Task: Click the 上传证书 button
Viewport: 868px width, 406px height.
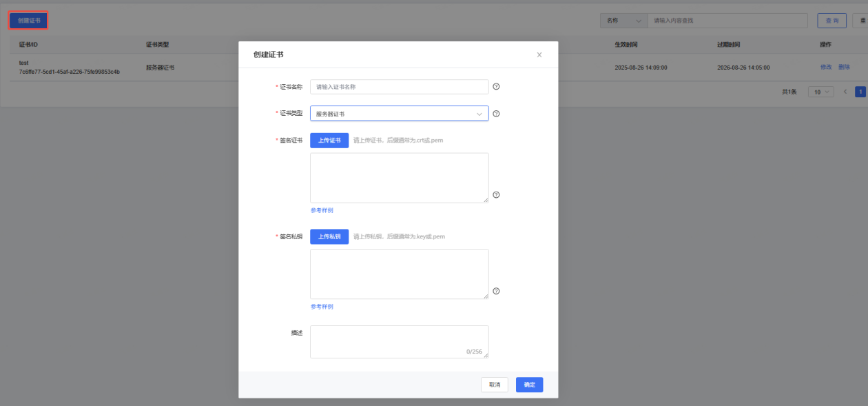Action: pyautogui.click(x=329, y=141)
